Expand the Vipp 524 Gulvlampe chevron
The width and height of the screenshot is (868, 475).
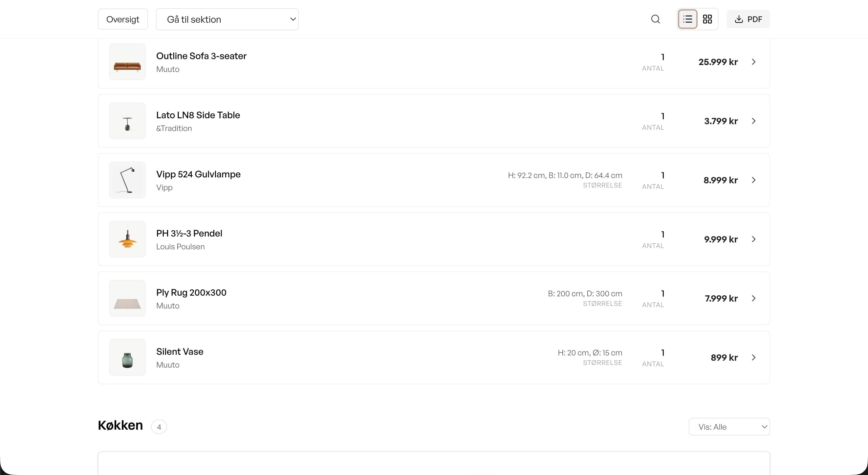(x=754, y=180)
